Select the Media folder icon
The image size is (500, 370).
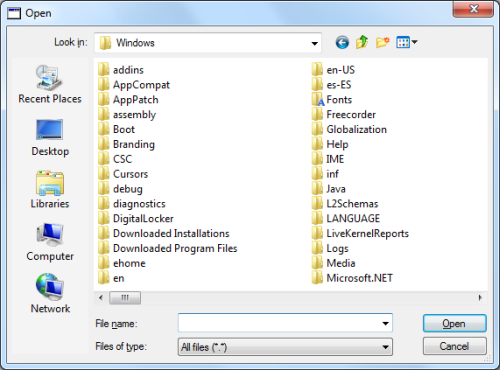317,263
